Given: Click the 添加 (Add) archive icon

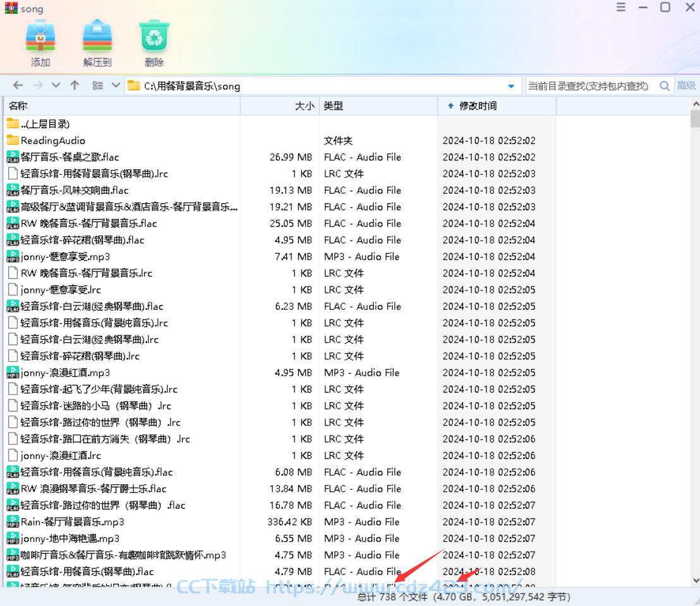Looking at the screenshot, I should point(40,36).
